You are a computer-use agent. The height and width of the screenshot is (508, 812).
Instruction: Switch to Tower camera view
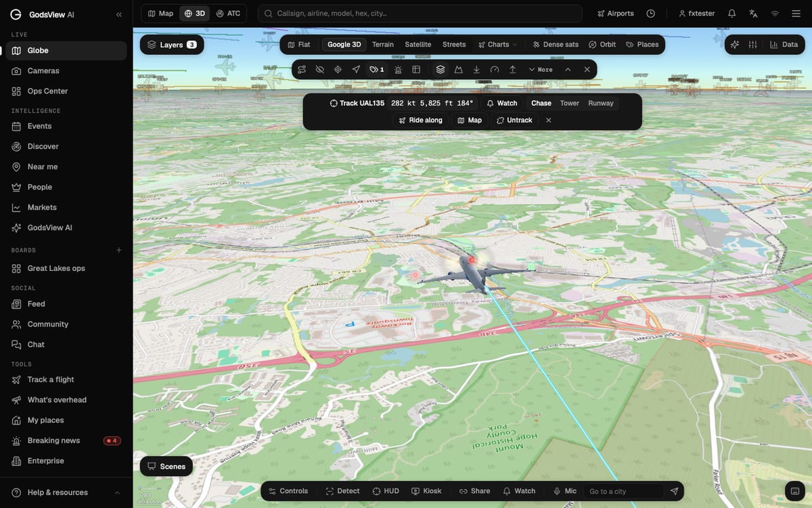(x=570, y=103)
